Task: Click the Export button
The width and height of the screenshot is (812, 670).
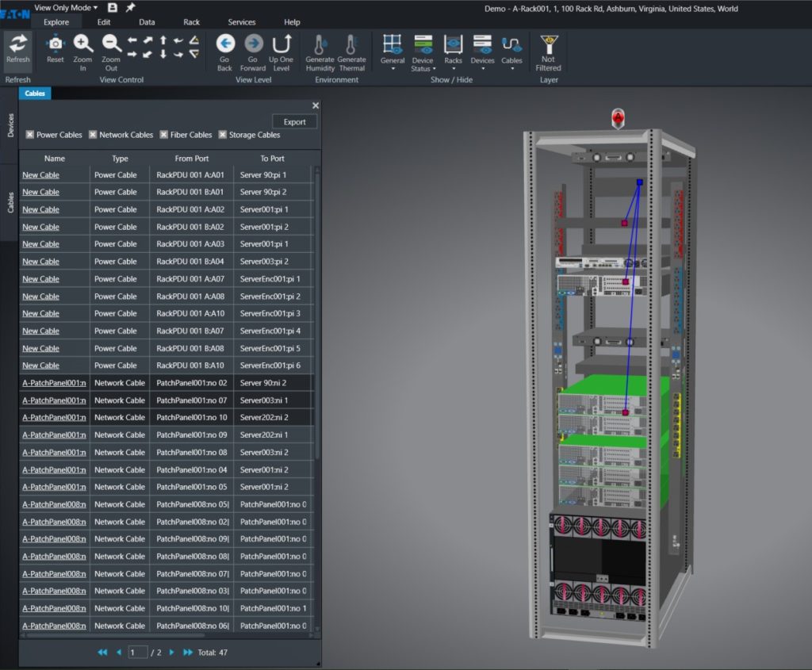Action: (x=294, y=121)
